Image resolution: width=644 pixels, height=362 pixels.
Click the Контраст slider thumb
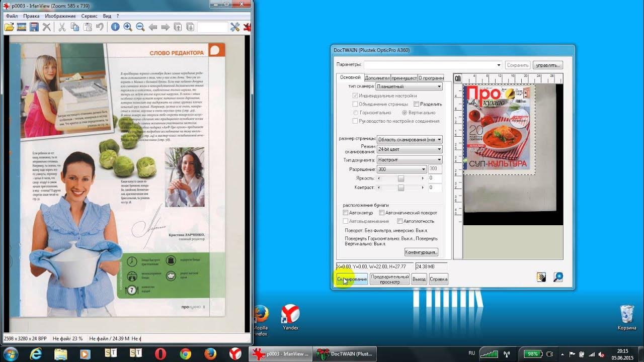coord(401,188)
